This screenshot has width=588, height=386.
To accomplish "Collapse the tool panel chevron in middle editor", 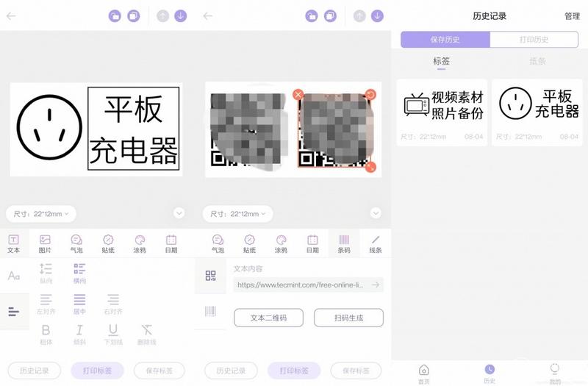I will pyautogui.click(x=376, y=213).
